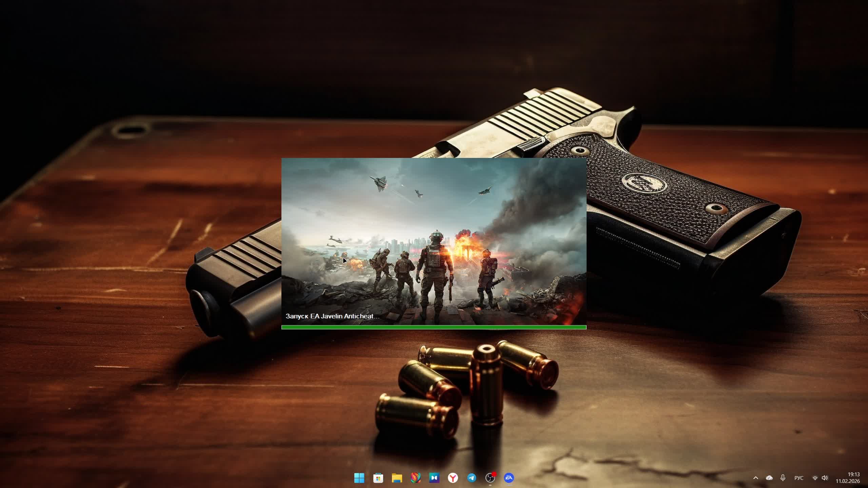Viewport: 868px width, 488px height.
Task: Open the OneDrive cloud tray icon
Action: point(769,478)
